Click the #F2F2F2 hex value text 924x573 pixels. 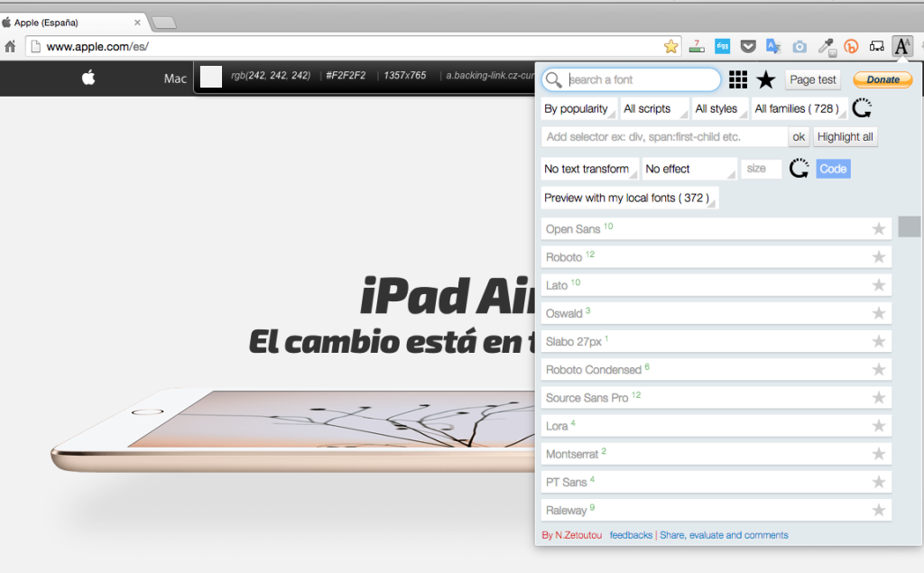coord(346,76)
